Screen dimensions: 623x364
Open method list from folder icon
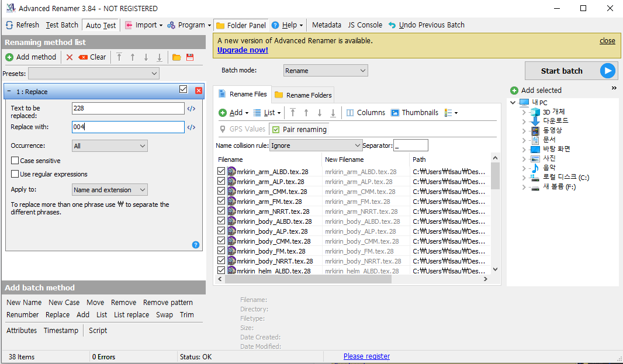[x=176, y=57]
